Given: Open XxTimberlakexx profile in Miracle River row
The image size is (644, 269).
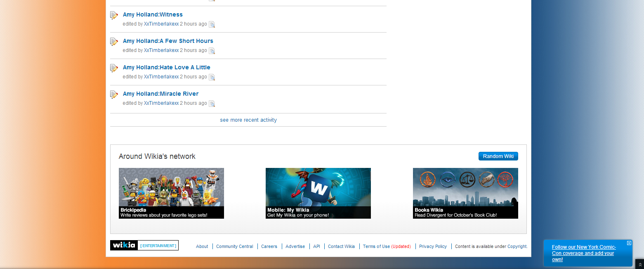Looking at the screenshot, I should click(x=161, y=103).
